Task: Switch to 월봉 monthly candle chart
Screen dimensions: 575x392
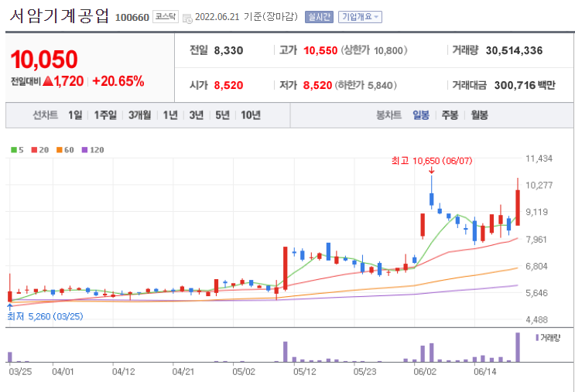Action: click(479, 115)
